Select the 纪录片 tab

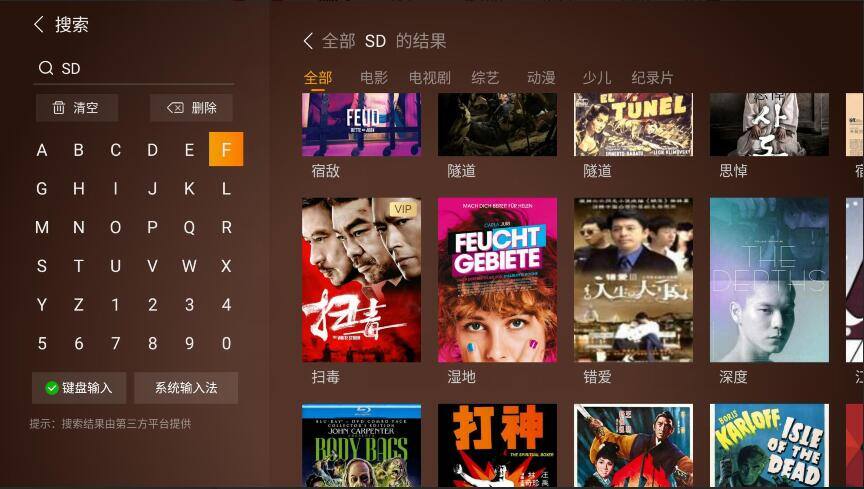click(x=652, y=78)
